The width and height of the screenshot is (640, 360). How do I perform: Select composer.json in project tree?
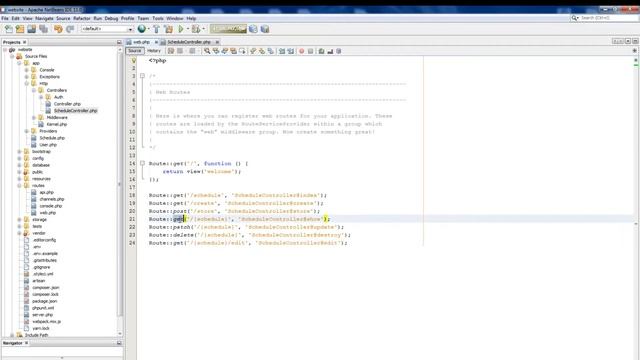[45, 288]
